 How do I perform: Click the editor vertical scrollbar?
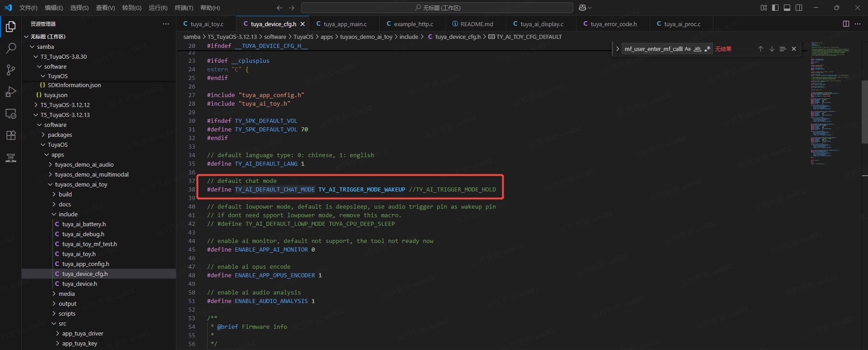[x=864, y=112]
